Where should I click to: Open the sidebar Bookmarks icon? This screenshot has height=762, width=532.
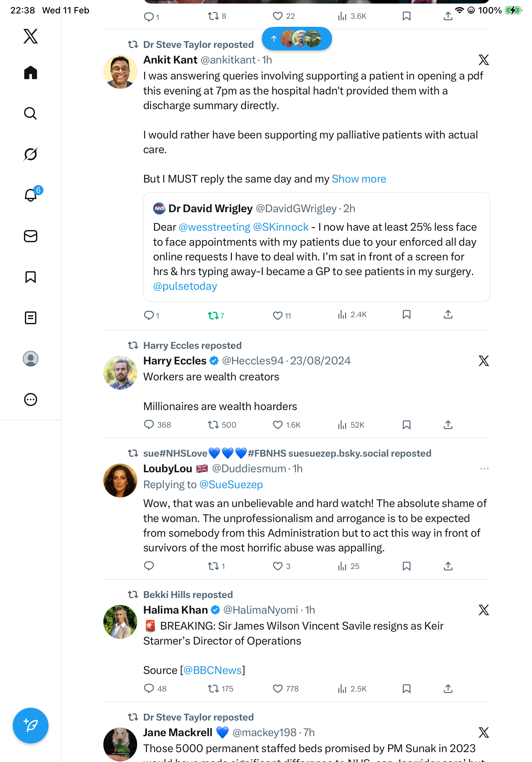31,277
